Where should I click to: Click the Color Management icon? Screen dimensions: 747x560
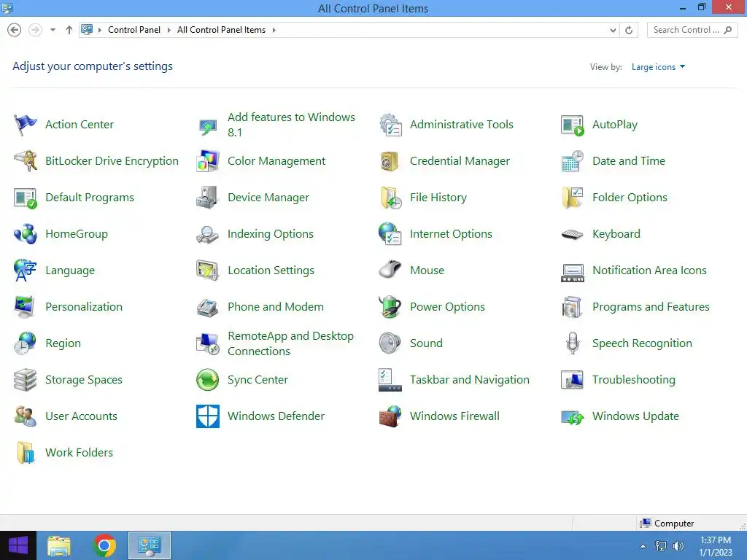(x=208, y=161)
